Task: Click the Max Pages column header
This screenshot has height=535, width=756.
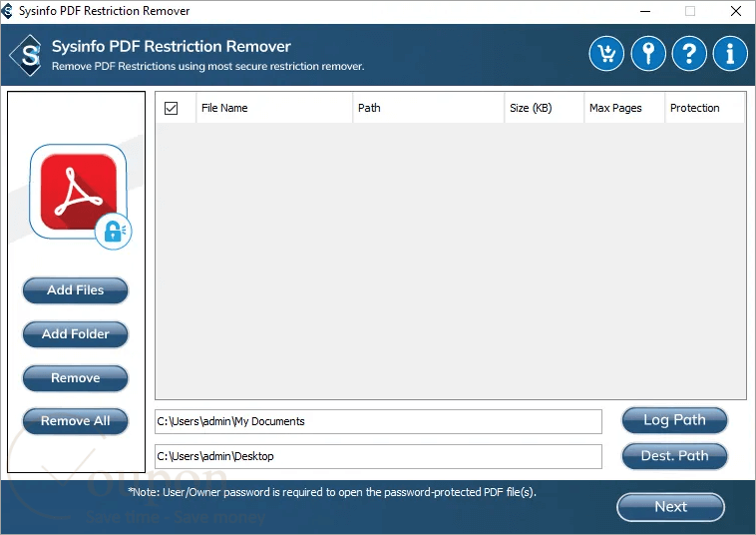Action: point(625,108)
